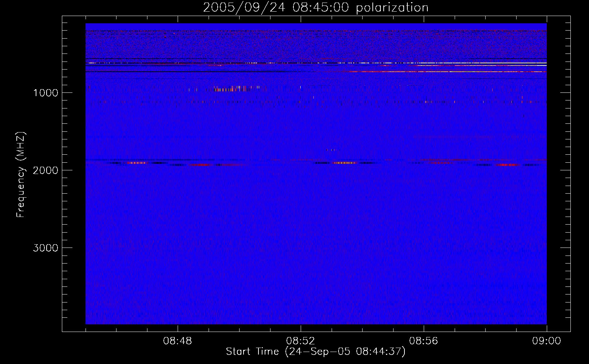Click the "08:52" time tick label
Viewport: 589px width, 364px height.
tap(300, 341)
